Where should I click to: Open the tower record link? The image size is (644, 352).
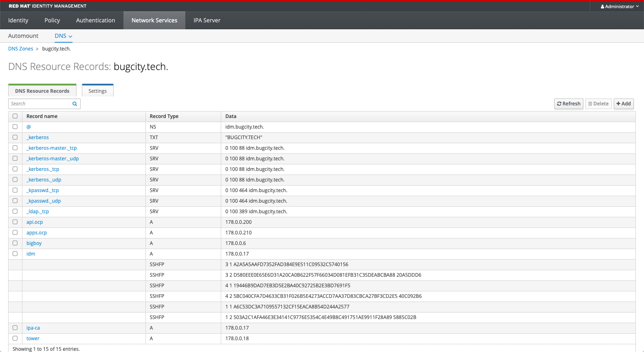[33, 339]
